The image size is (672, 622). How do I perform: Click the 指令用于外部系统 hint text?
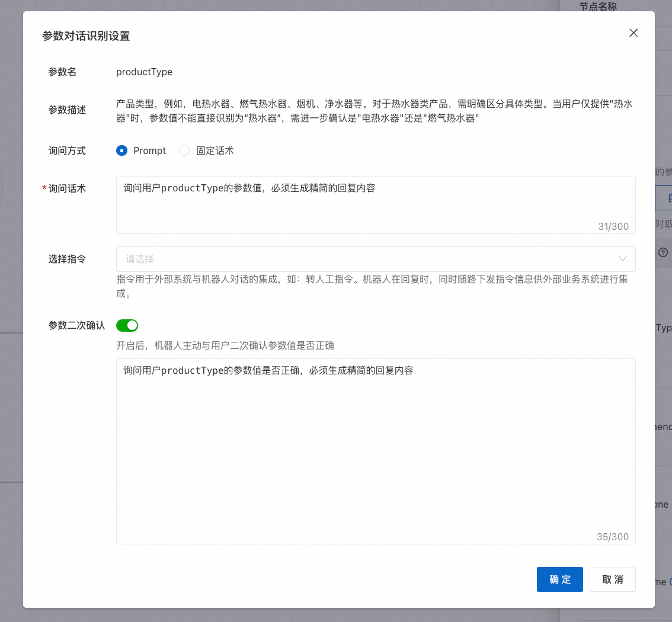372,286
